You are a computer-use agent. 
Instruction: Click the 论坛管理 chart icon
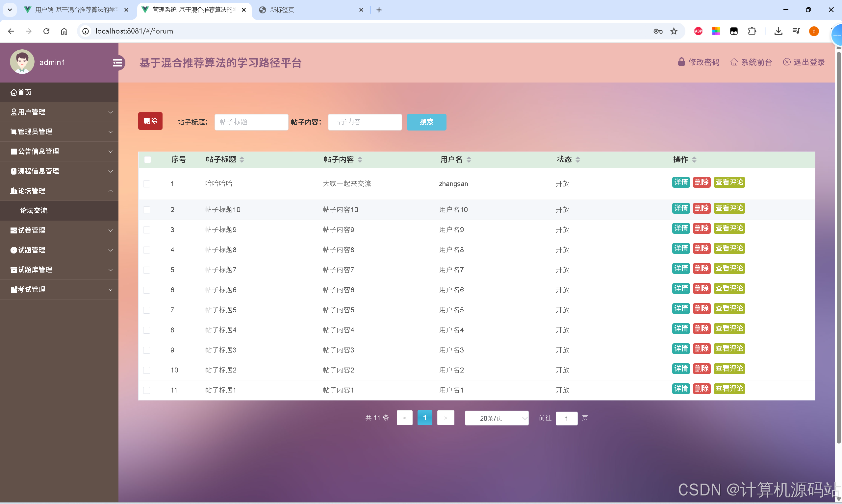pyautogui.click(x=13, y=191)
